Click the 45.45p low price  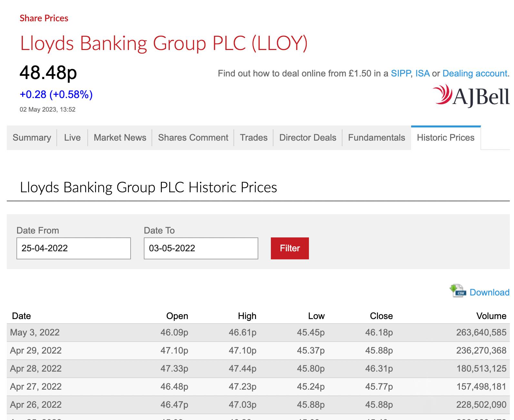311,333
